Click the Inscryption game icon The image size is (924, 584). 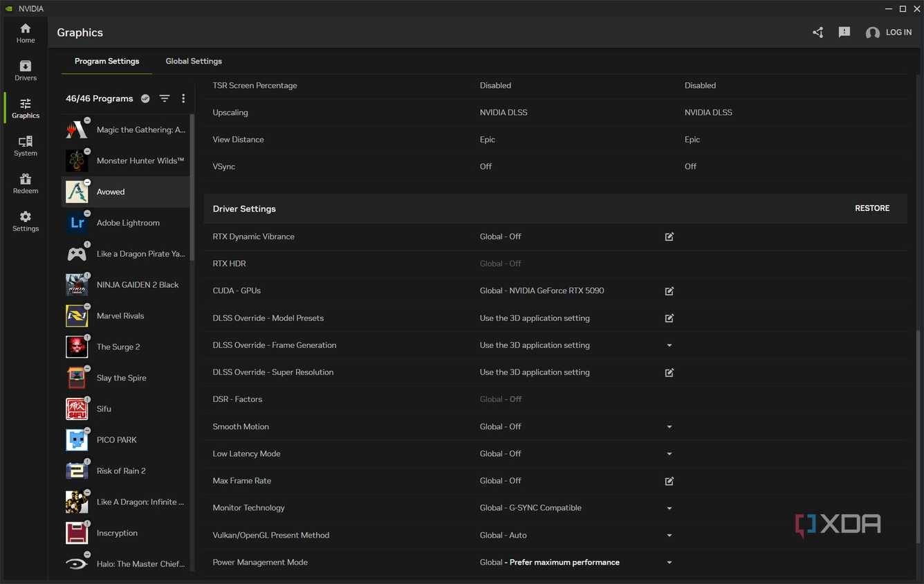point(77,533)
